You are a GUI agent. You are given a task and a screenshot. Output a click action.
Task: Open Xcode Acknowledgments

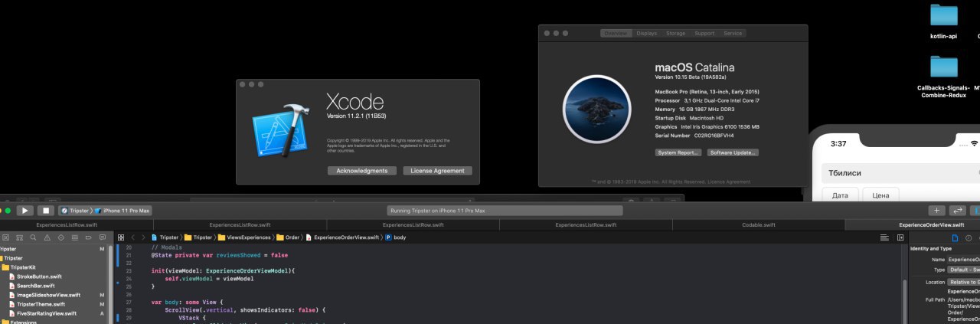[x=362, y=171]
